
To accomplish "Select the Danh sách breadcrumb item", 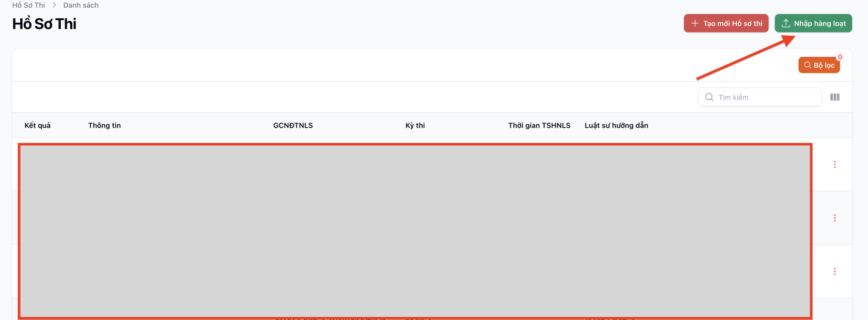I will click(81, 5).
